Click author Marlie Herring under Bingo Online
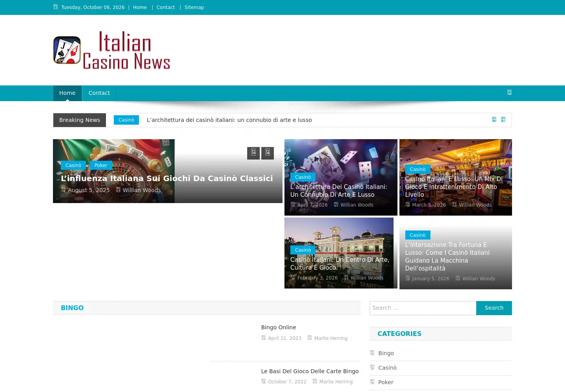Screen dimensions: 565x392 [x=331, y=338]
